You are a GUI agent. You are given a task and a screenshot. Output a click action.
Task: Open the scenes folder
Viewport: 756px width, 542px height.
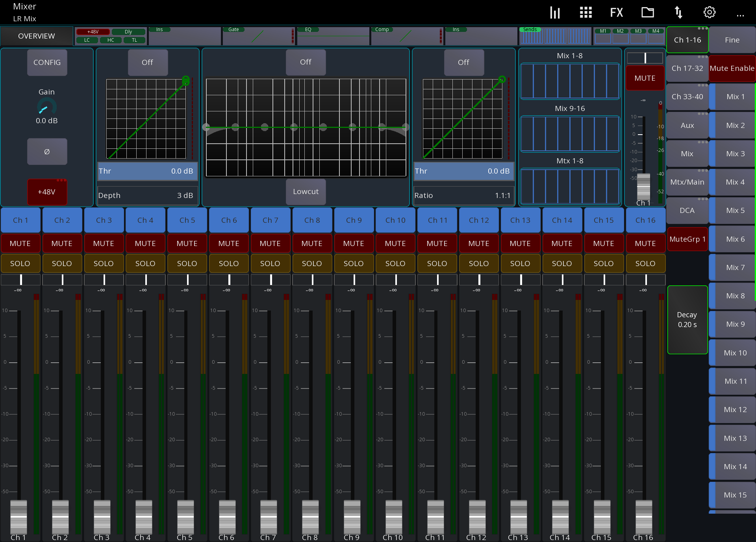coord(648,12)
